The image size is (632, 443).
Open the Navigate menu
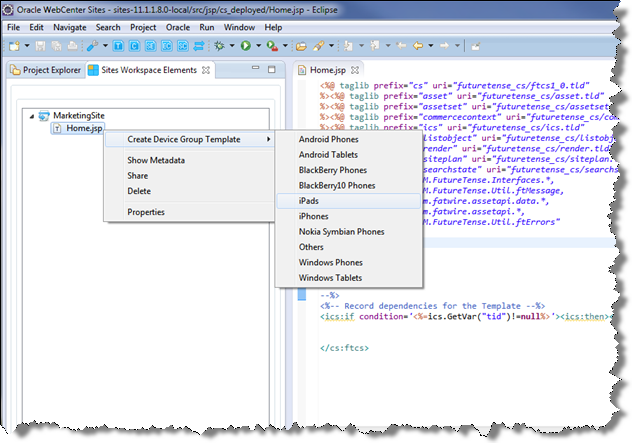pos(70,27)
